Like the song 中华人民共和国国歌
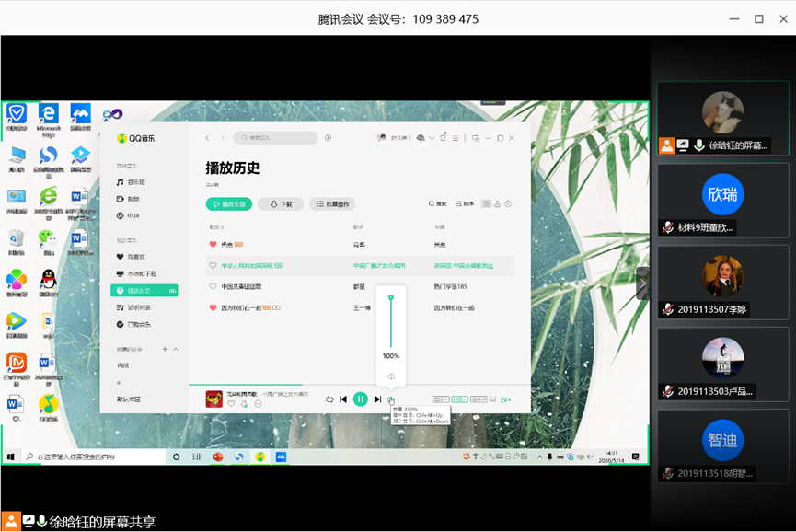Image resolution: width=796 pixels, height=532 pixels. (x=213, y=265)
